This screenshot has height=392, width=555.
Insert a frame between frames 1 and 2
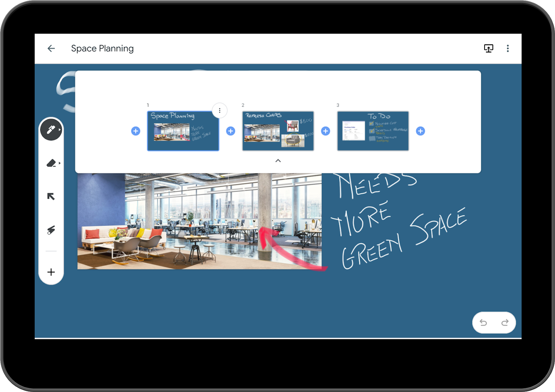(x=230, y=131)
